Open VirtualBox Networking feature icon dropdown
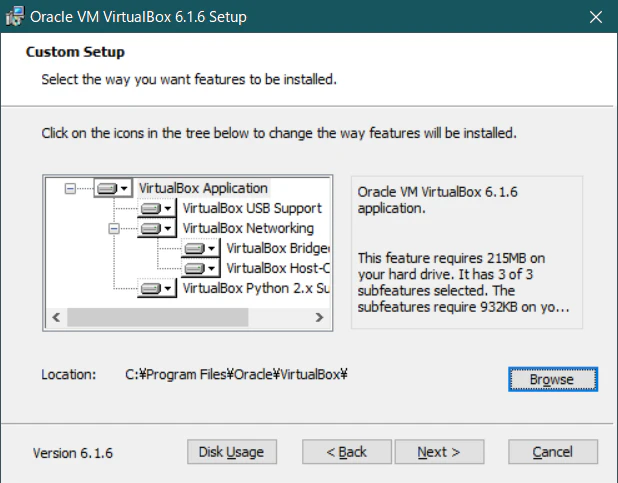 point(156,228)
